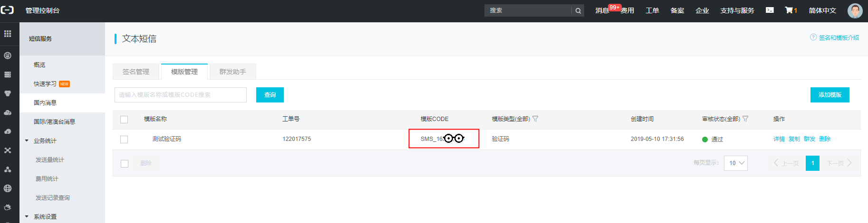Click the 添加模版 button
Screen dimensions: 868x223
(x=829, y=95)
